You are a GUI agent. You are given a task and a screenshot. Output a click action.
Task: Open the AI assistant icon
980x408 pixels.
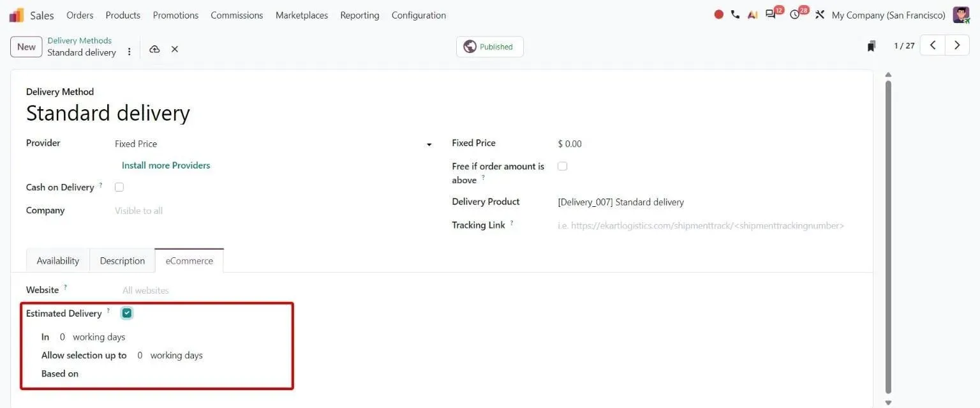point(753,15)
